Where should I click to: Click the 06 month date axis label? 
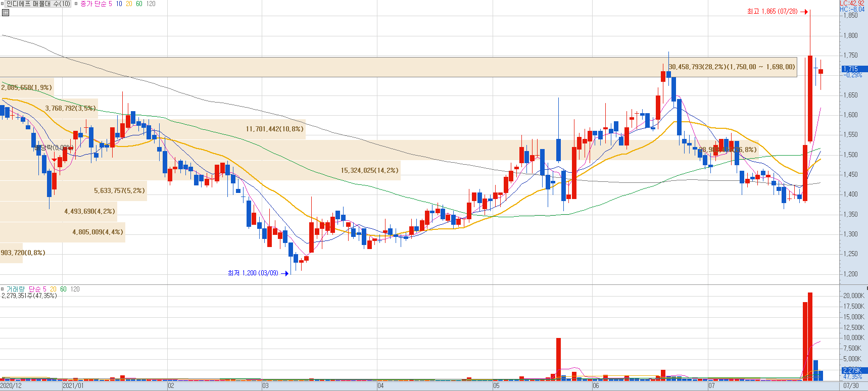click(x=596, y=385)
